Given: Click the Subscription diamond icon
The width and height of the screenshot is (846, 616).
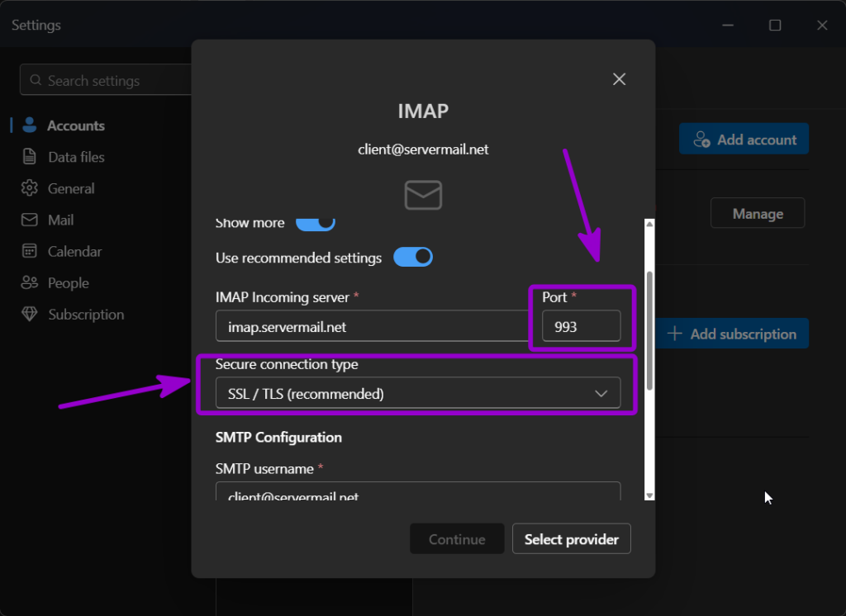Looking at the screenshot, I should click(30, 314).
